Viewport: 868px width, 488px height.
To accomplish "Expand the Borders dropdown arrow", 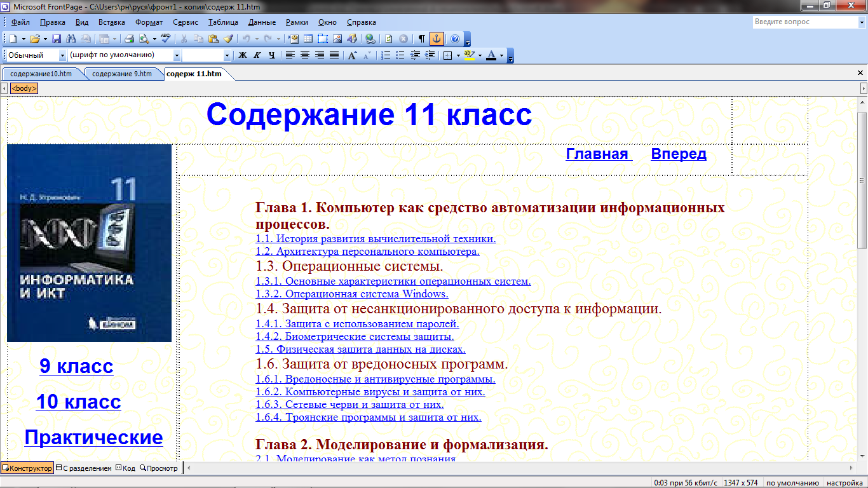I will (458, 55).
